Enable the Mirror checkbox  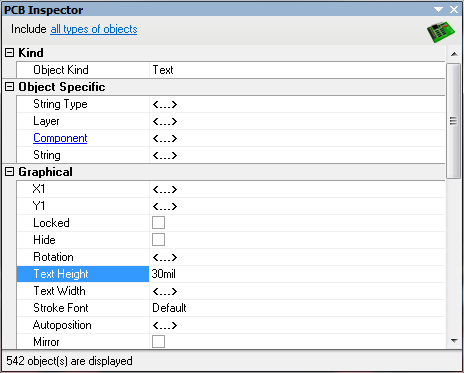158,341
